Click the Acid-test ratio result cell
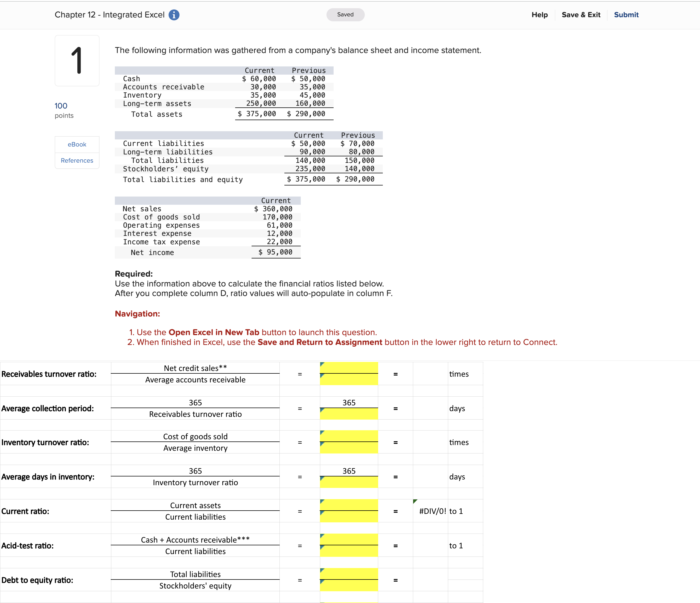 [430, 545]
